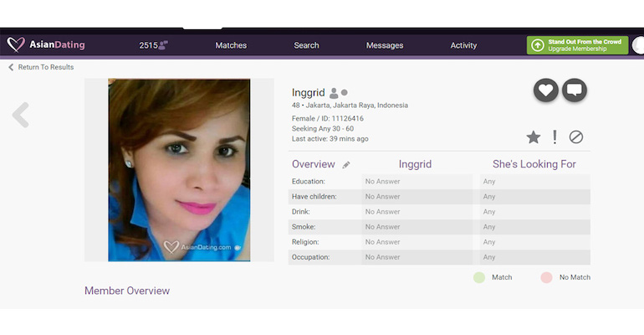644x335 pixels.
Task: Click the member badge icon next to Inggrid
Action: 334,93
